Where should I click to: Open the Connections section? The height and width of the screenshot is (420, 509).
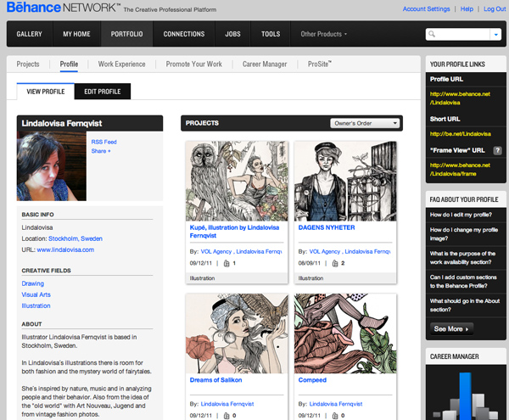click(184, 34)
